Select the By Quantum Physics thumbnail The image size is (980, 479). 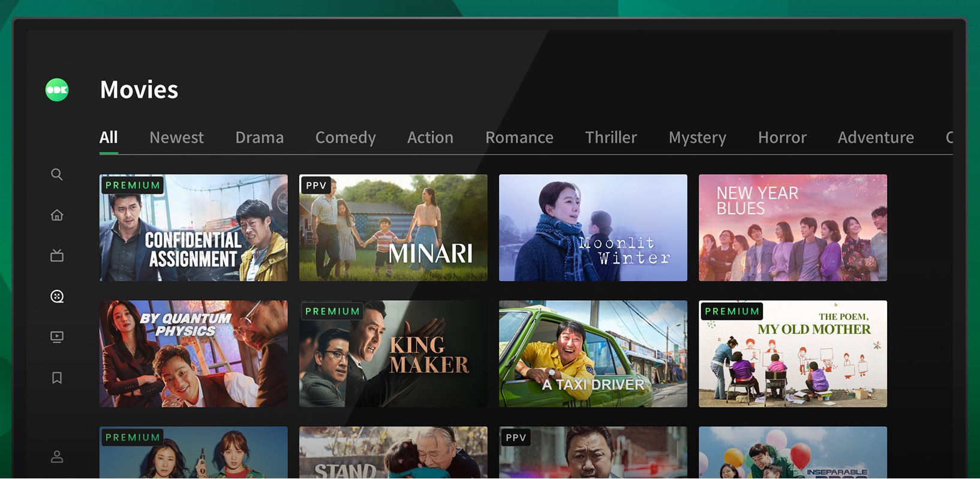pyautogui.click(x=194, y=354)
